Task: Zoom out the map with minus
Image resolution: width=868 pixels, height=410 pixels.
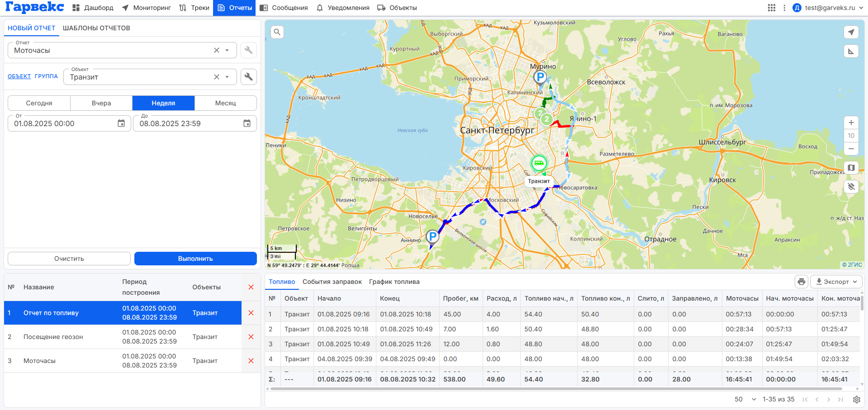Action: [851, 149]
